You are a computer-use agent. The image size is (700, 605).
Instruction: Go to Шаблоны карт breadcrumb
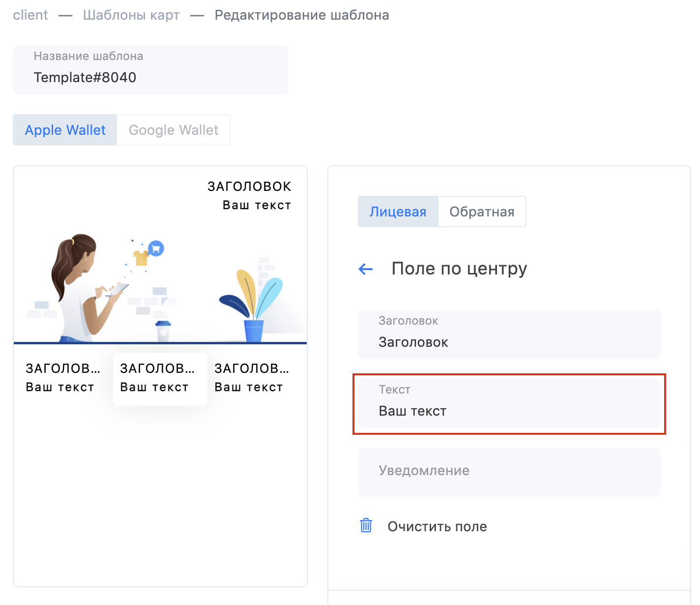131,15
